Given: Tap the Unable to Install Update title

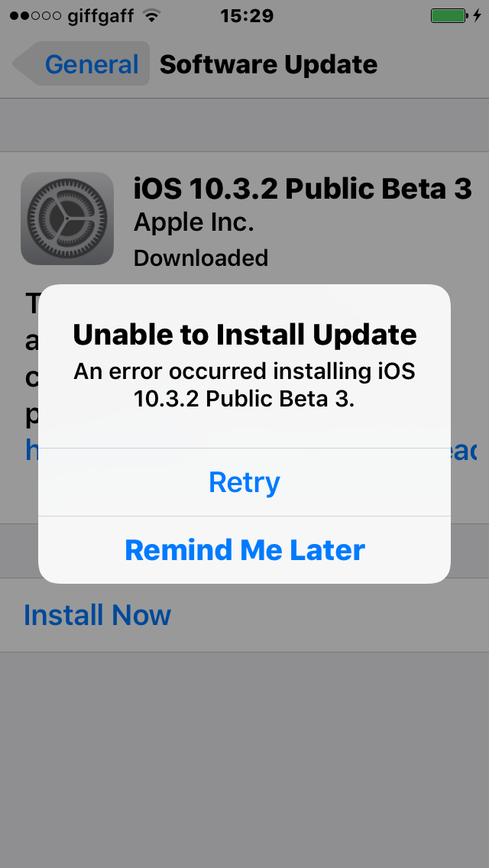Looking at the screenshot, I should tap(244, 335).
